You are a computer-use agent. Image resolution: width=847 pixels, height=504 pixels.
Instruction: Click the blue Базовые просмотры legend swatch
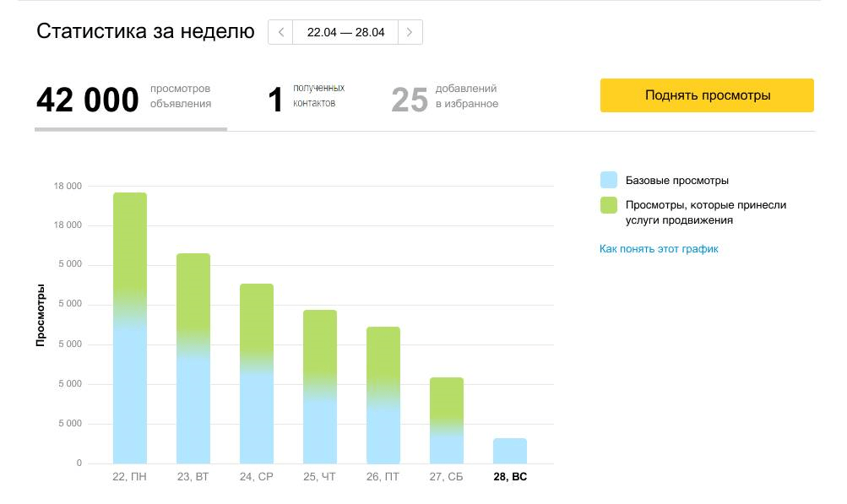(x=608, y=180)
